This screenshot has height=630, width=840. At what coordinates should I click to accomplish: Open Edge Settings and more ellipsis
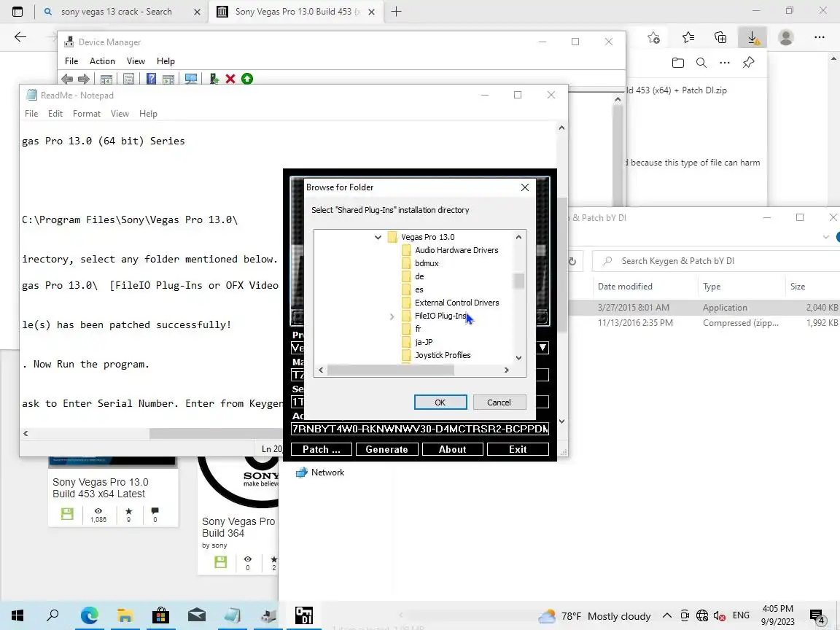point(819,37)
